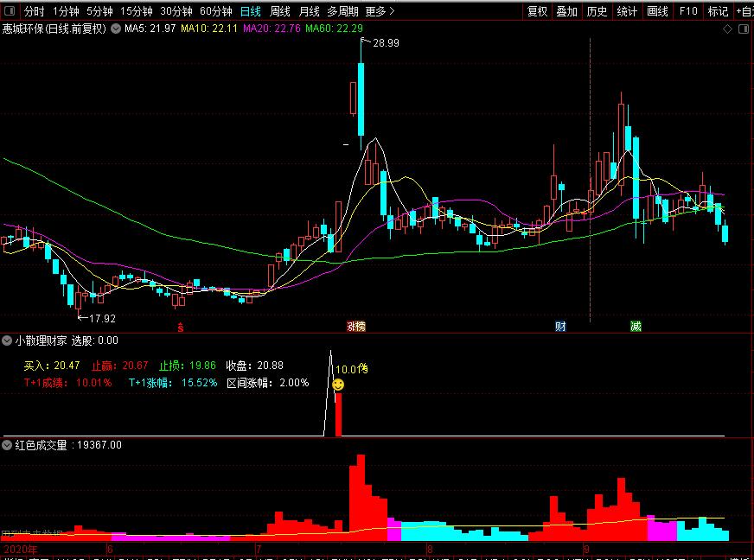Click the 涨榜 marker tag
The height and width of the screenshot is (560, 754).
pyautogui.click(x=356, y=327)
